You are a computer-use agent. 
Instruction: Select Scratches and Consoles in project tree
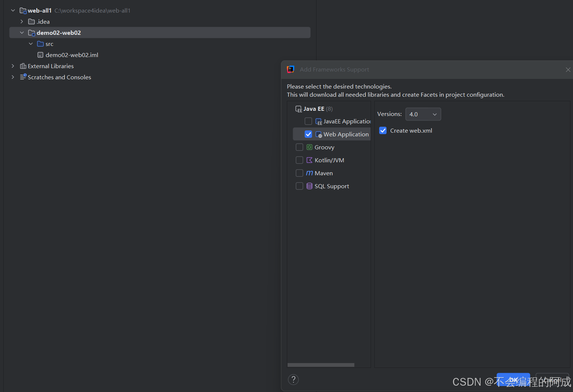160,77
